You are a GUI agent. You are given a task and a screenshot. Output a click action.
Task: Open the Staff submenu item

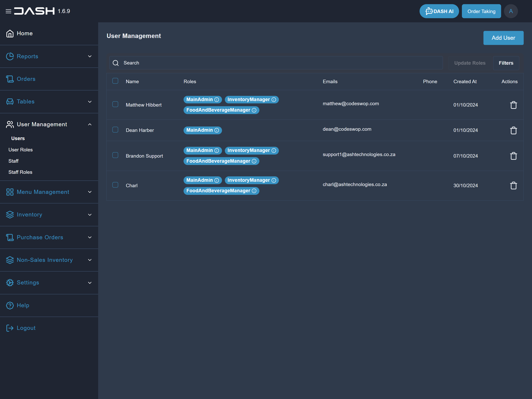[13, 161]
